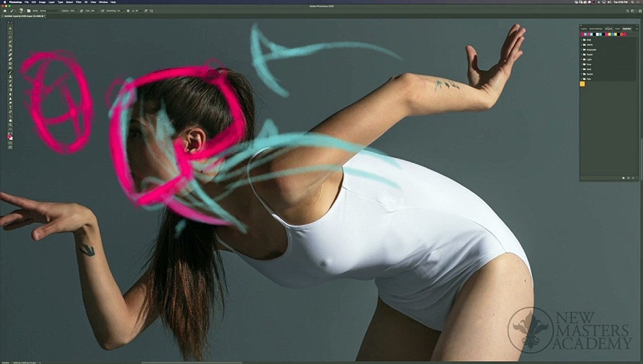The height and width of the screenshot is (364, 643).
Task: Toggle the Brush Settings panel button
Action: click(29, 11)
